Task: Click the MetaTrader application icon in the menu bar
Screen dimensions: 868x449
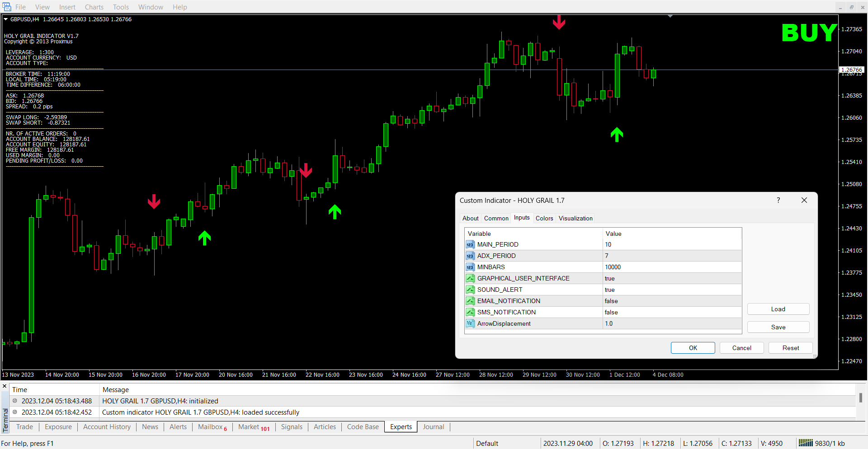Action: 7,7
